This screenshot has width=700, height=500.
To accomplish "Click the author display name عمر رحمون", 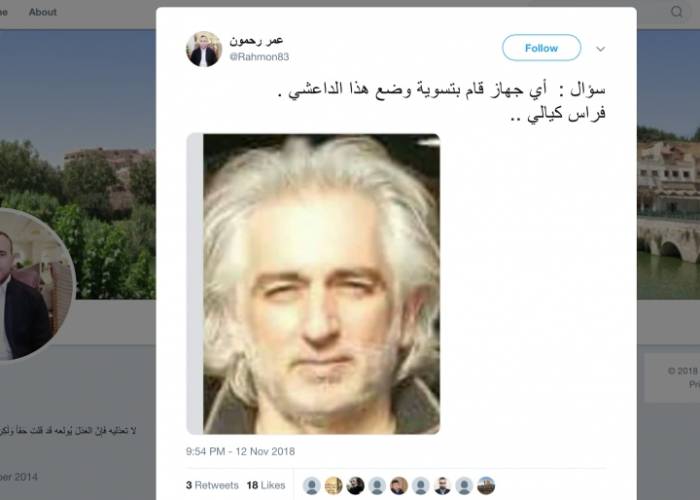I will [x=256, y=41].
